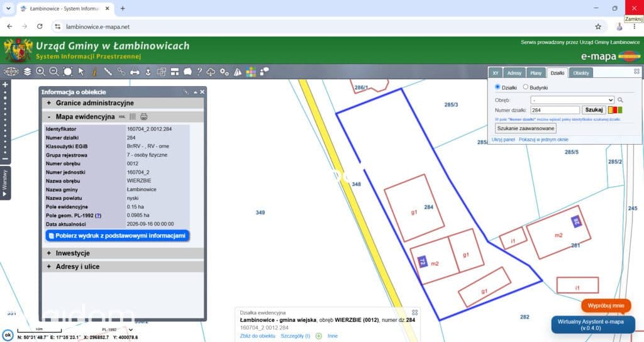This screenshot has width=644, height=342.
Task: Select the Działki radio button
Action: (x=497, y=87)
